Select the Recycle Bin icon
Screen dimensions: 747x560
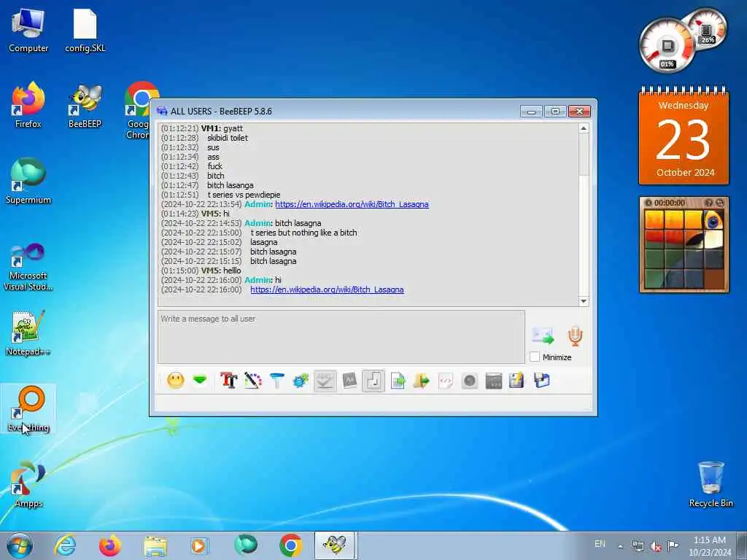click(x=711, y=484)
